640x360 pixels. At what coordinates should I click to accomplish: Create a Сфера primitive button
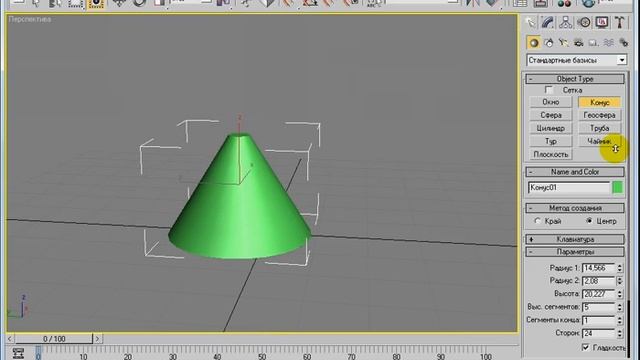(551, 115)
